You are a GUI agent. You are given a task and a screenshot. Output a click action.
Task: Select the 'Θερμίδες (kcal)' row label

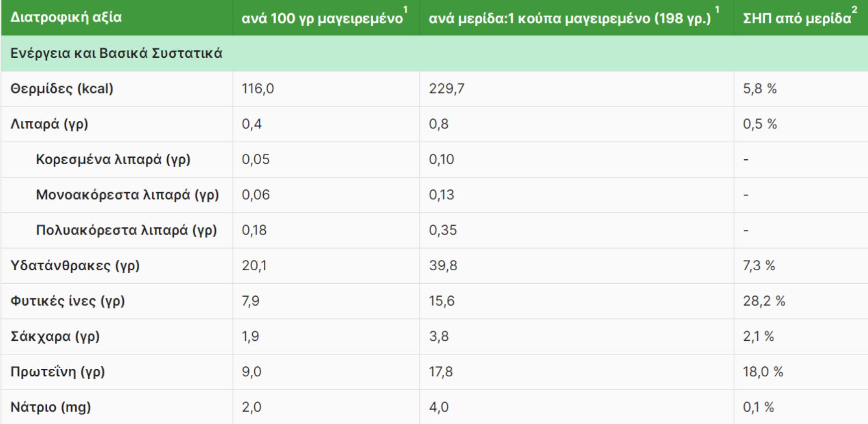coord(62,89)
